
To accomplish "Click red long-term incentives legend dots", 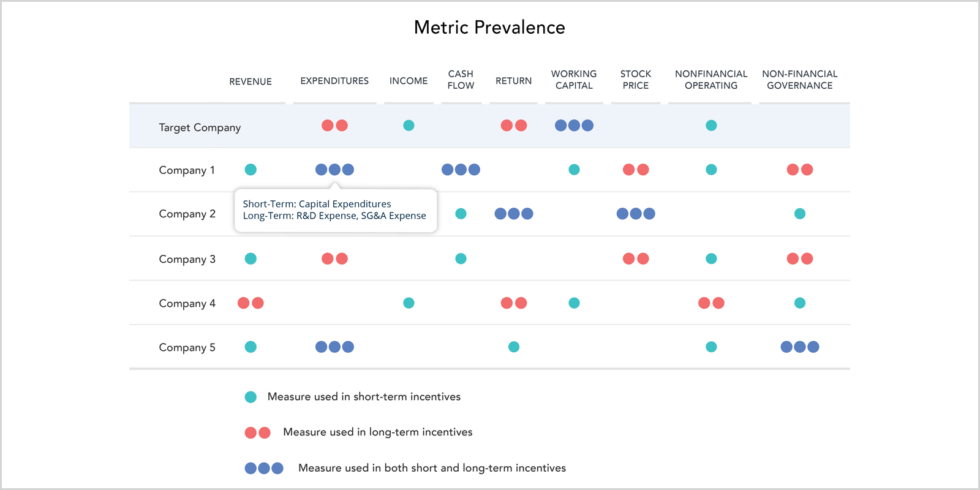I will pyautogui.click(x=257, y=432).
